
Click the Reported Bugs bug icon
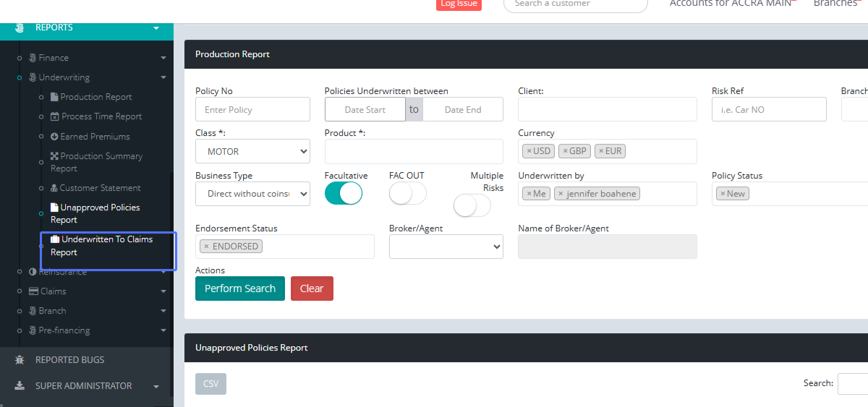pos(20,360)
